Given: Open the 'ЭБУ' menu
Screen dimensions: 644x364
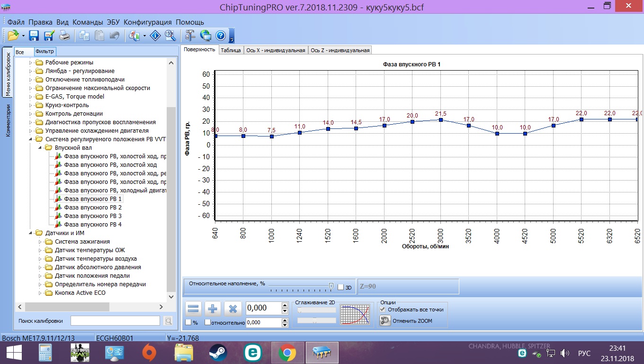Looking at the screenshot, I should coord(113,22).
